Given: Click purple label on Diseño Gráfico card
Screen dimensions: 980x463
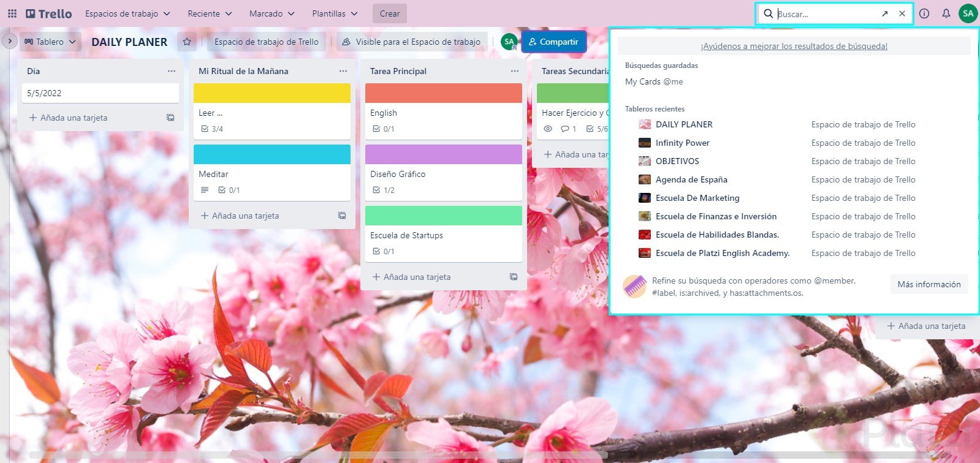Looking at the screenshot, I should coord(444,154).
